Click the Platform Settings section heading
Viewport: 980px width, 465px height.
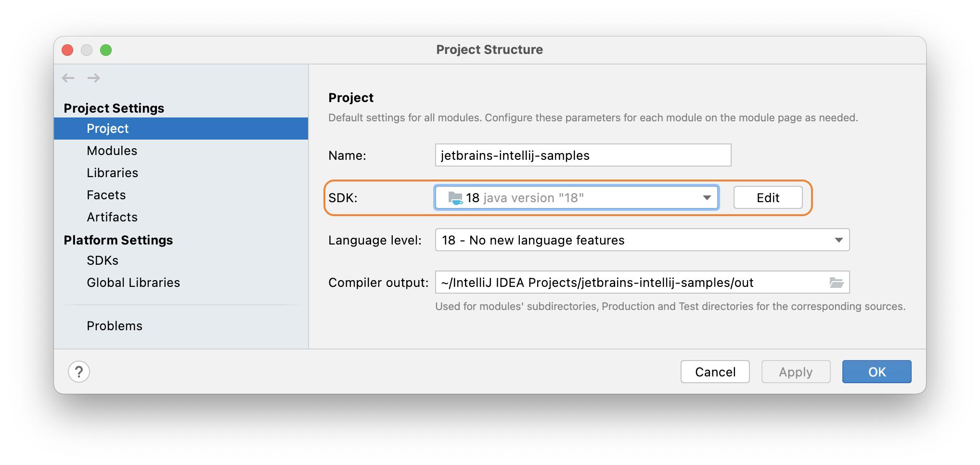118,240
